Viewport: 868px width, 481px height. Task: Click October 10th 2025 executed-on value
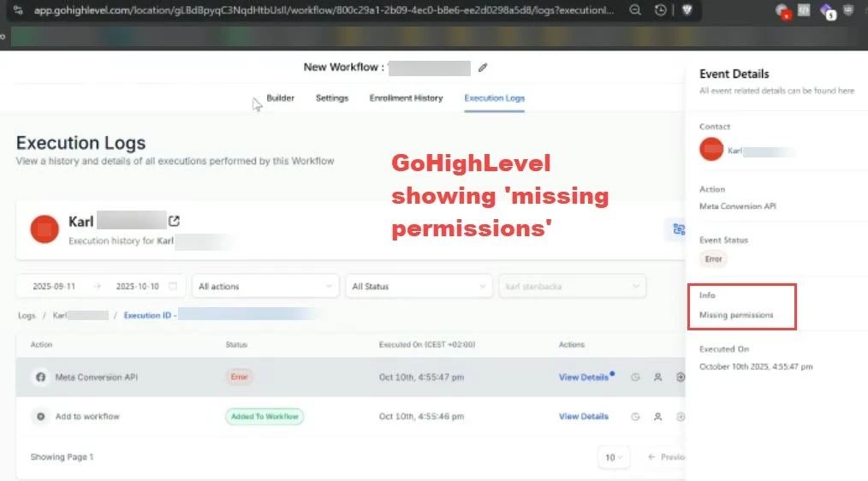point(756,366)
